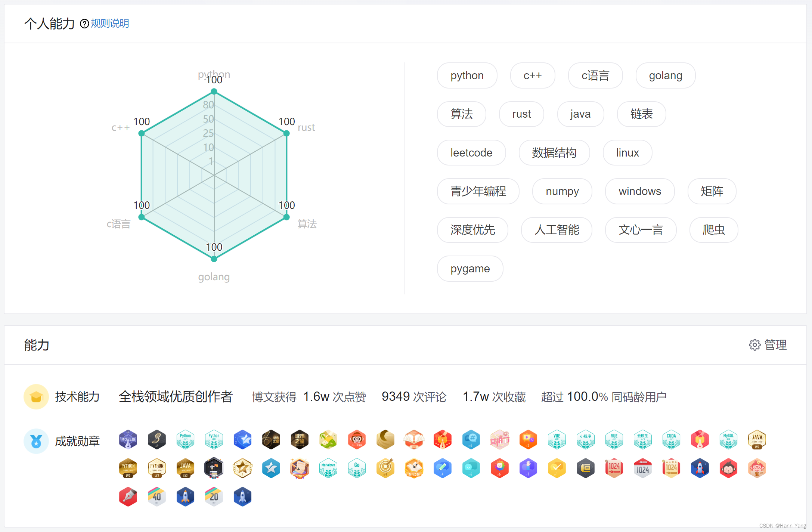Viewport: 812px width, 532px height.
Task: Open the 规则说明 rules link
Action: click(110, 24)
